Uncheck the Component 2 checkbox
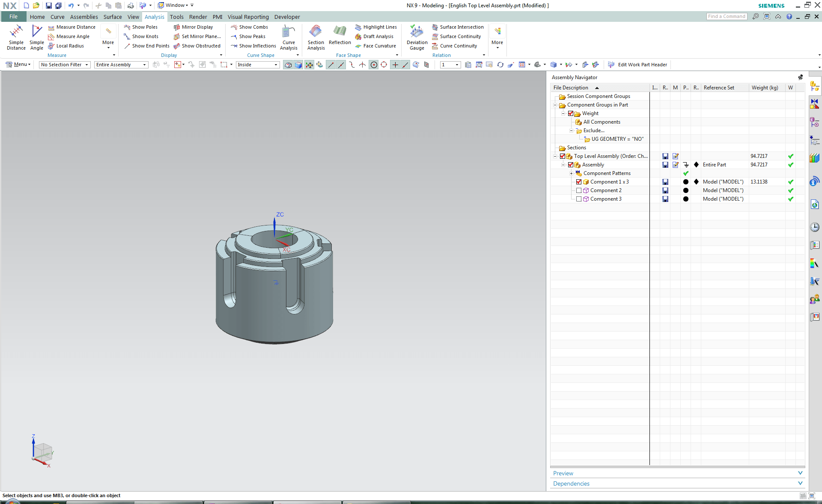The image size is (822, 504). (x=579, y=190)
